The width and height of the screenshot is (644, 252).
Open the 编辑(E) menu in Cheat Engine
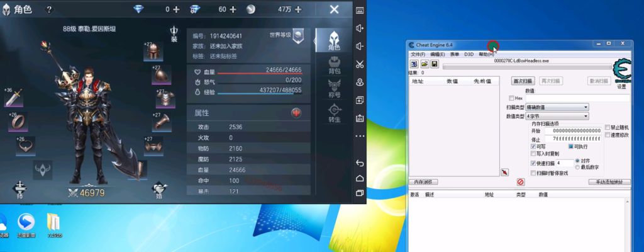(x=438, y=54)
